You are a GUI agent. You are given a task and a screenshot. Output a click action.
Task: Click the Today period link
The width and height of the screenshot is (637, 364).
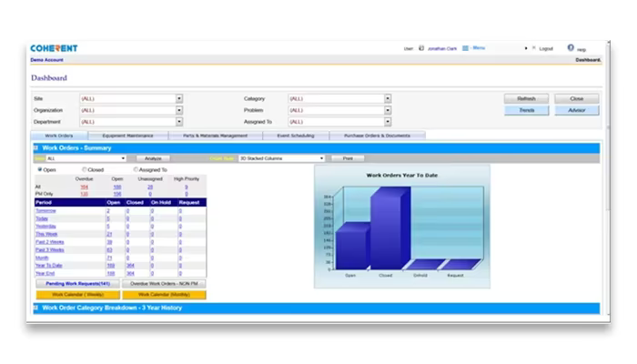42,218
